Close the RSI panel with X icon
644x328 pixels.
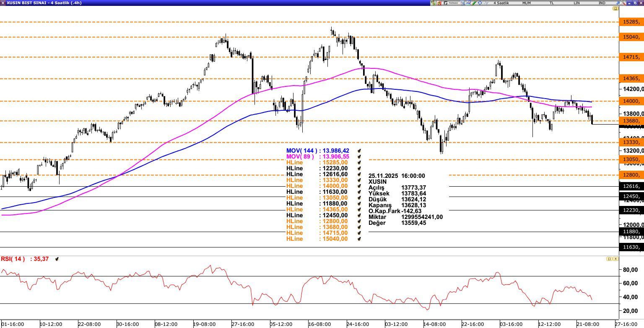[x=615, y=259]
